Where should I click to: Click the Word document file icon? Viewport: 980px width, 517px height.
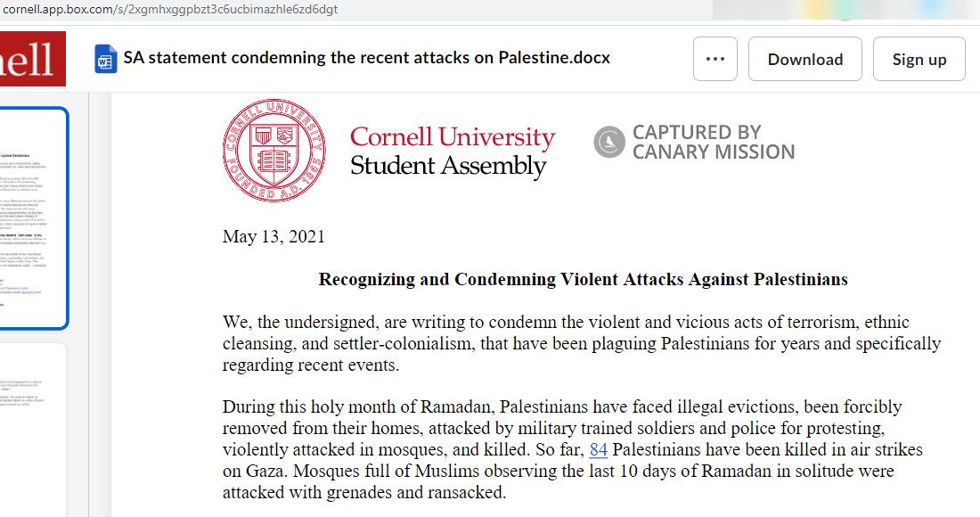[x=106, y=59]
